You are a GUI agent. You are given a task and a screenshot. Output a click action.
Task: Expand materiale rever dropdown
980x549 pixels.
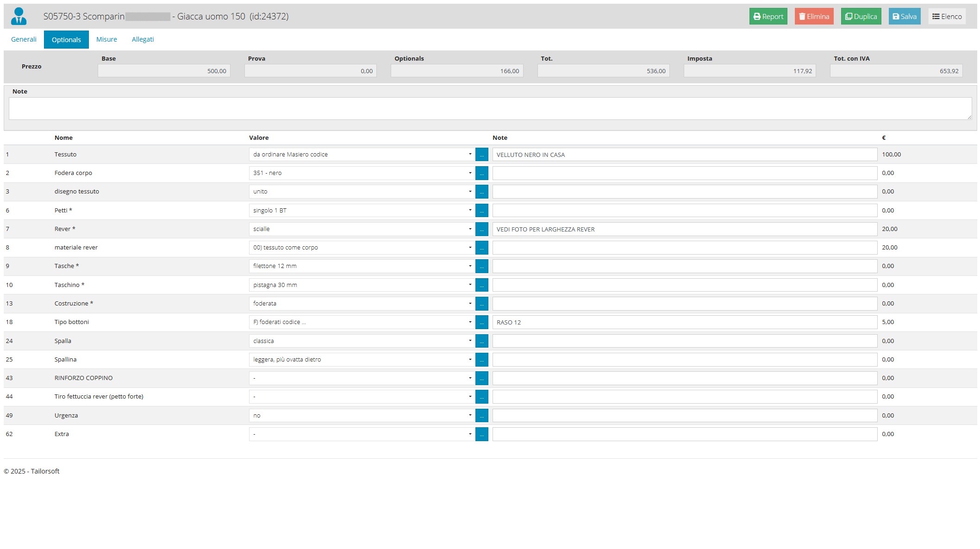(361, 248)
